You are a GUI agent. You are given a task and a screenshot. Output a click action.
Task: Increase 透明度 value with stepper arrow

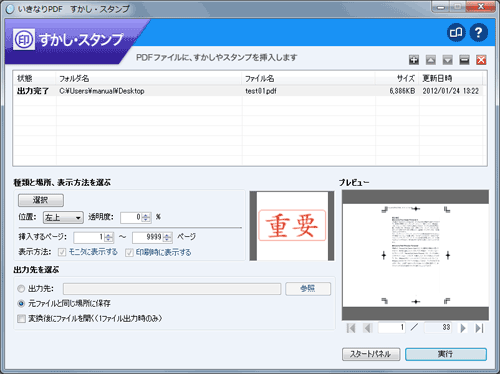[x=146, y=215]
